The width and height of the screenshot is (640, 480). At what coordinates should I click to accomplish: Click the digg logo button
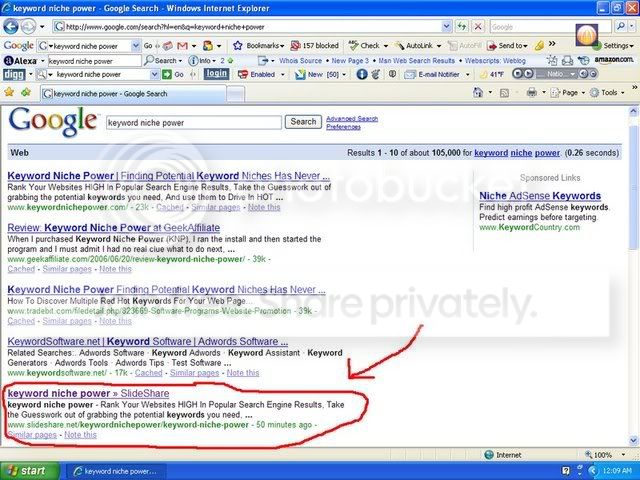[14, 75]
